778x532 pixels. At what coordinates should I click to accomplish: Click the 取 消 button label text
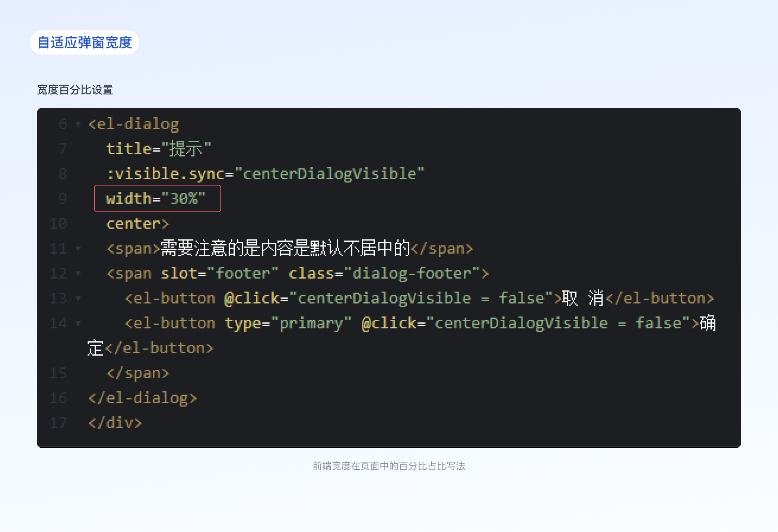(582, 298)
